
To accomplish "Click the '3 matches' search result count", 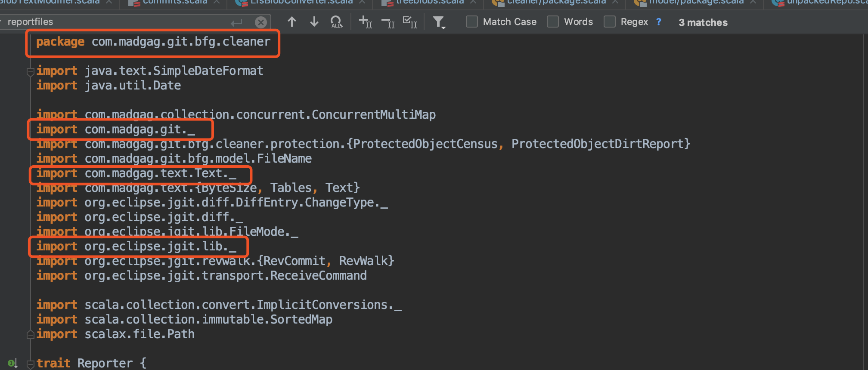I will click(x=703, y=22).
